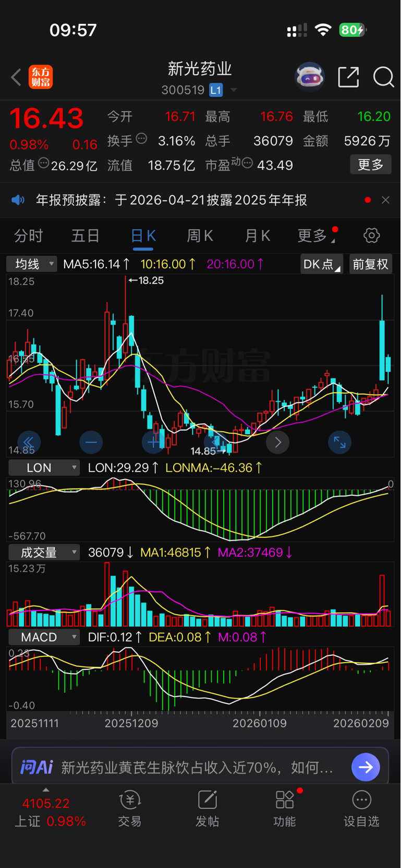Open the LON indicator dropdown
Screen dimensions: 401x868
pos(44,468)
